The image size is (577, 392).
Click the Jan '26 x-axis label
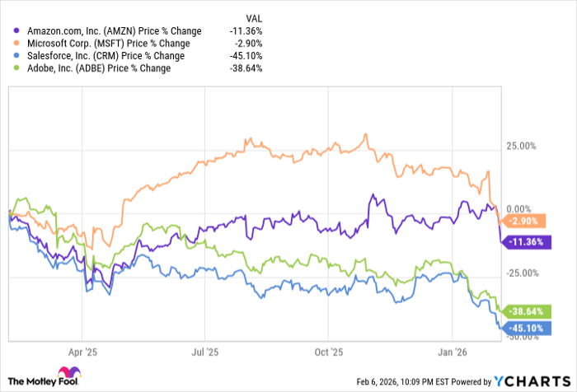pyautogui.click(x=452, y=349)
